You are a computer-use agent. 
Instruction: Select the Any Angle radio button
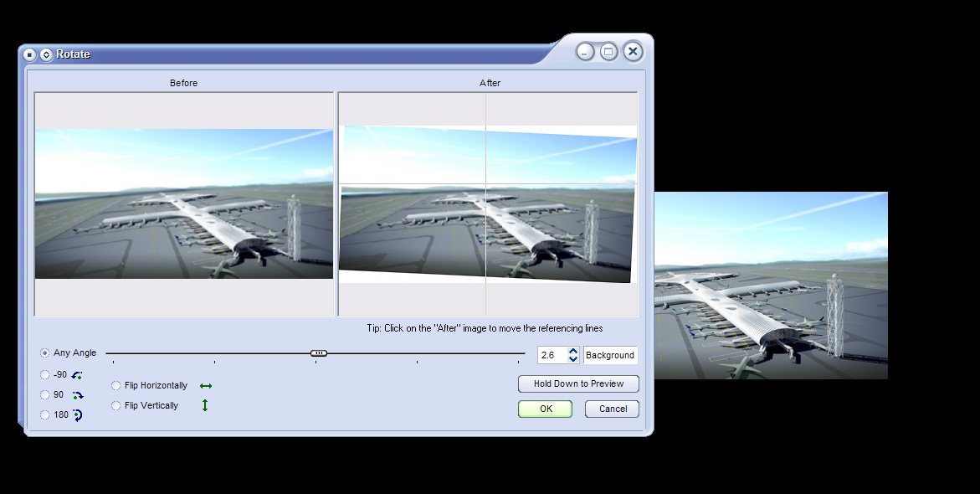[x=44, y=353]
